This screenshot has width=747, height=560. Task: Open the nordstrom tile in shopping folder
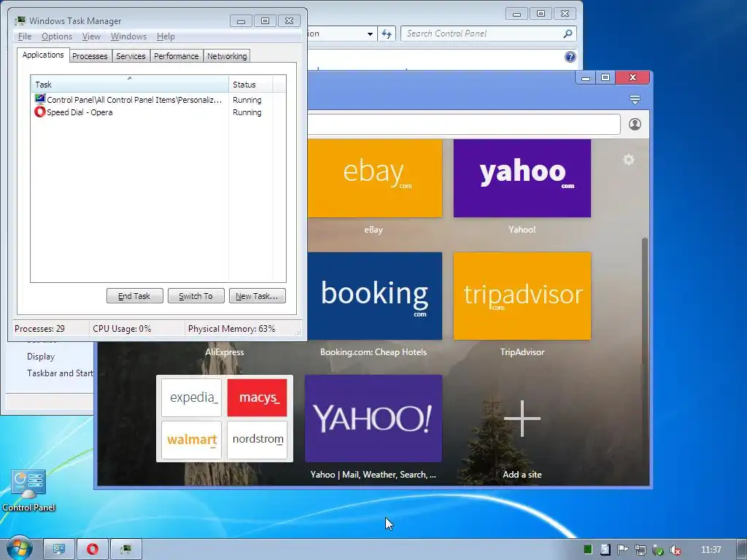pyautogui.click(x=258, y=440)
